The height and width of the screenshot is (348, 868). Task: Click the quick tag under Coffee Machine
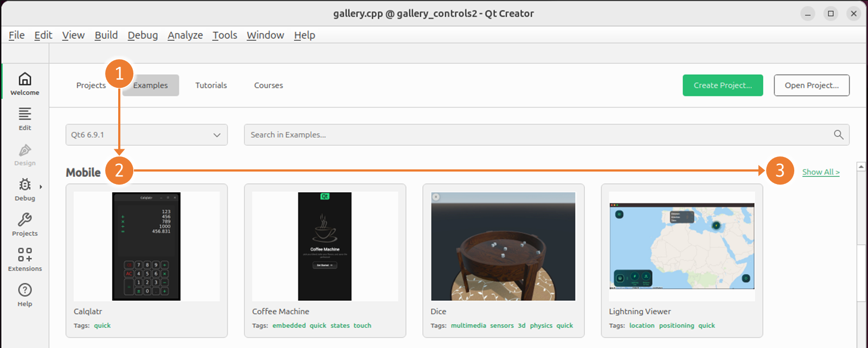click(318, 326)
